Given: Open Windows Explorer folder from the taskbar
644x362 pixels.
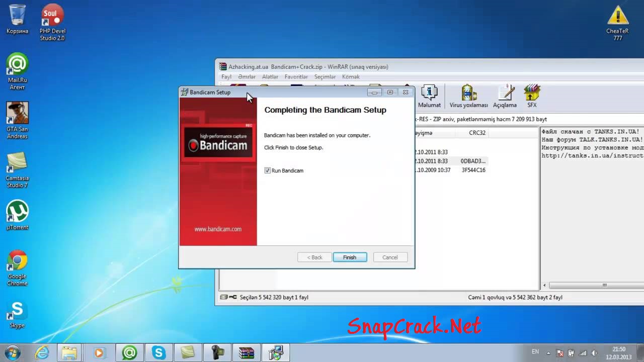Looking at the screenshot, I should pyautogui.click(x=69, y=352).
